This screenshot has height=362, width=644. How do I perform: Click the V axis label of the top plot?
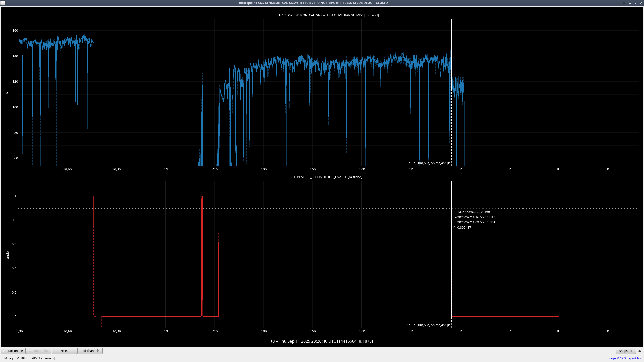(x=7, y=93)
